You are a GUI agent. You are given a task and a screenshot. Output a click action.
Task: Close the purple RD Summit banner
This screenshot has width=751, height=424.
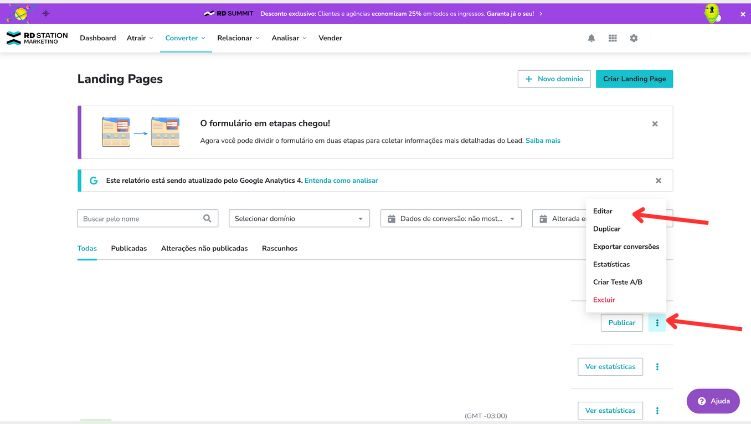click(x=743, y=14)
